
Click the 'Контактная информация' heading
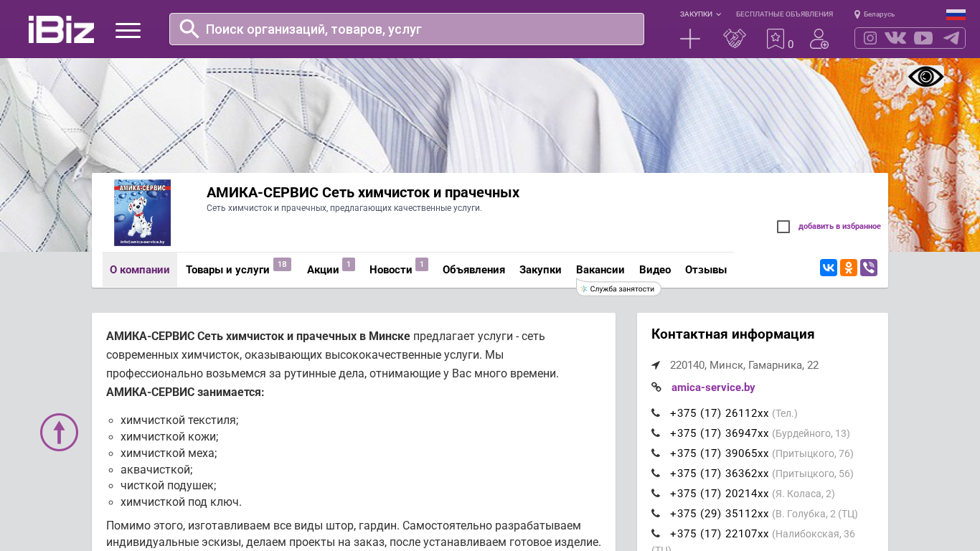[732, 334]
